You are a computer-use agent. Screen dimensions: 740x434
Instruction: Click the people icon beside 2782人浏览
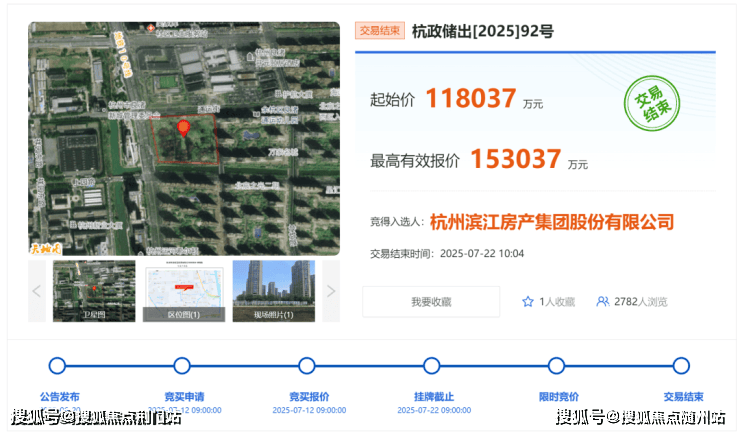click(x=603, y=301)
